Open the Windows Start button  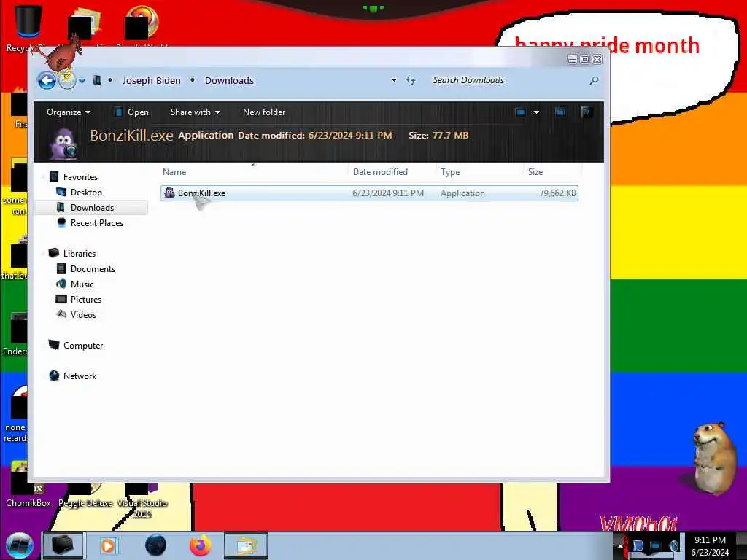pos(19,545)
